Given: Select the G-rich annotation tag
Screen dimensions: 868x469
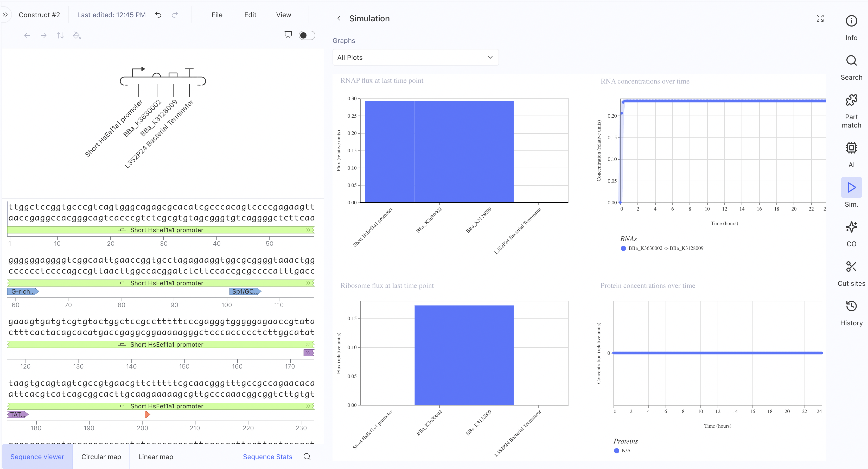Looking at the screenshot, I should [23, 291].
